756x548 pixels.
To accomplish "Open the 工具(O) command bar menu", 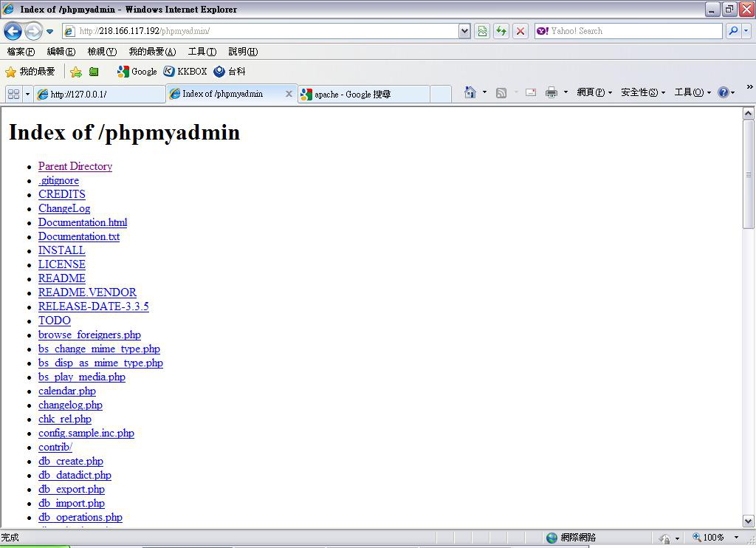I will click(693, 92).
